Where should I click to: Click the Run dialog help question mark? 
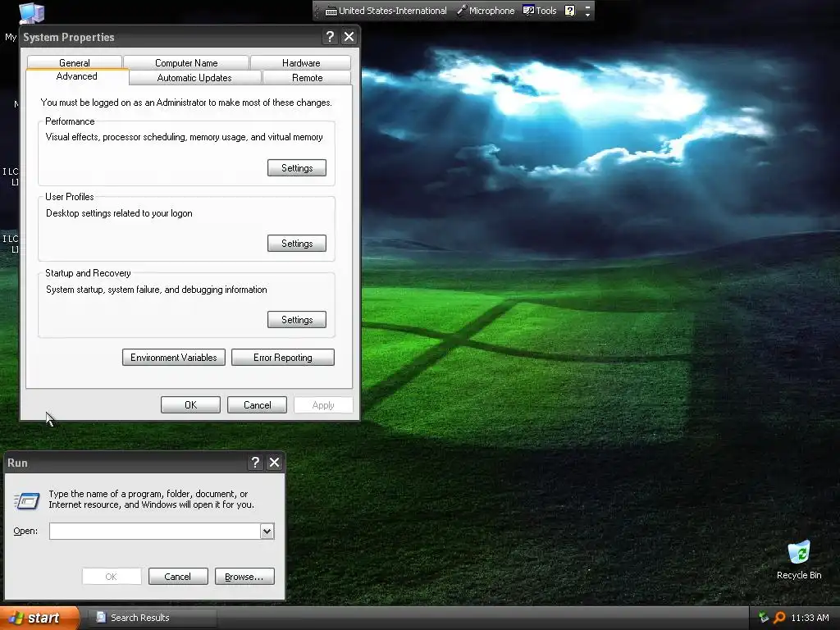click(255, 463)
